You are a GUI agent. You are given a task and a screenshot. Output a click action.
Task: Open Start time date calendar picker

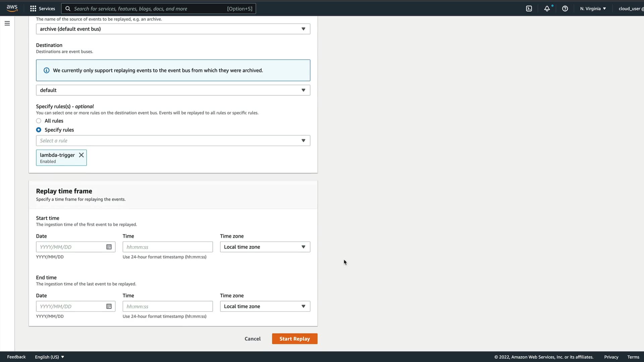click(109, 247)
